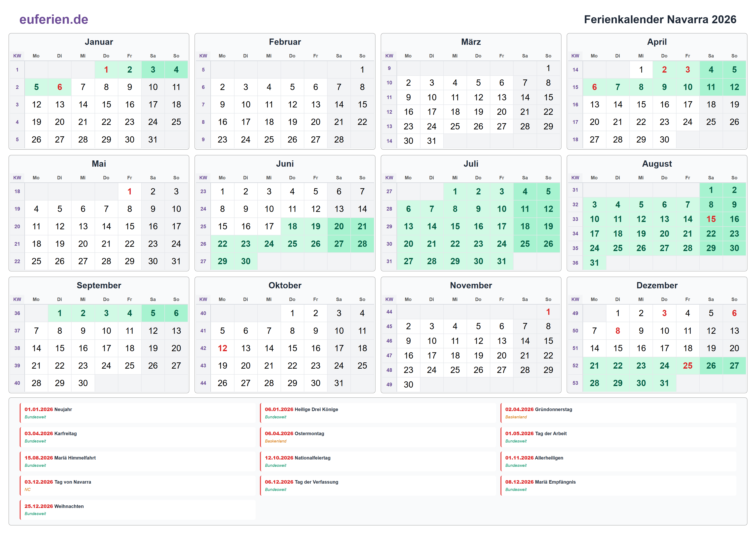Select the Oktober month heading
This screenshot has height=534, width=756.
[x=285, y=285]
